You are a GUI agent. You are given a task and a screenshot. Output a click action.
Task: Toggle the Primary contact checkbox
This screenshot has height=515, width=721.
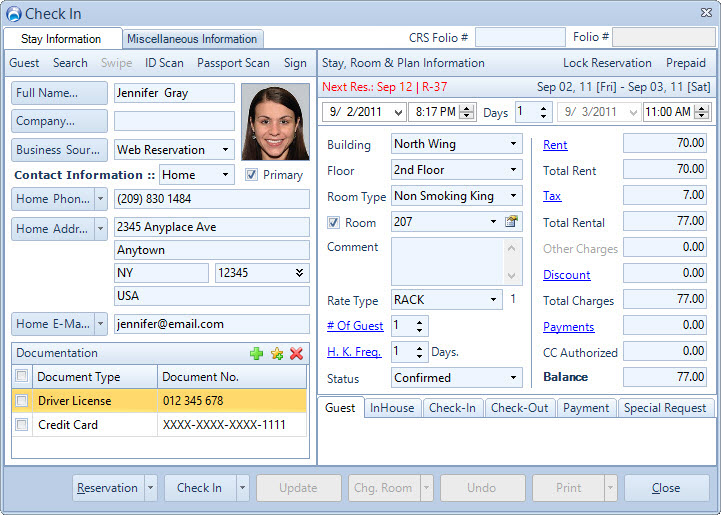pyautogui.click(x=251, y=175)
